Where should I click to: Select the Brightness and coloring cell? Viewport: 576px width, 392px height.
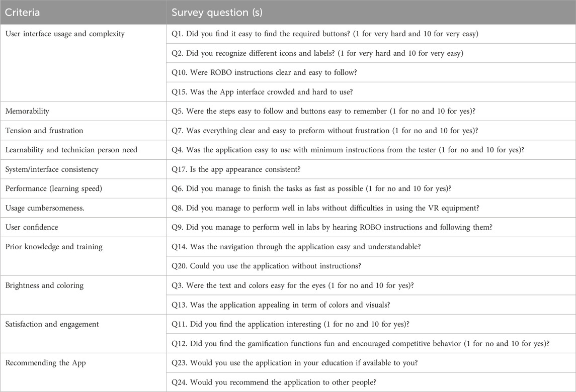(x=83, y=295)
